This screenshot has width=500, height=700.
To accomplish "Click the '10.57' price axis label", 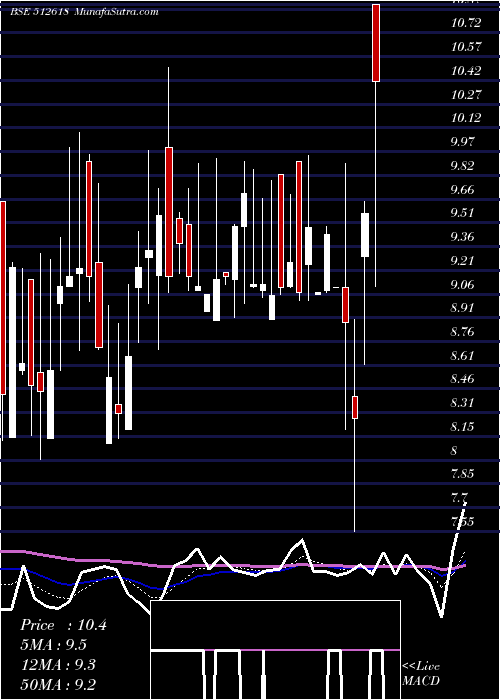I will [x=466, y=47].
